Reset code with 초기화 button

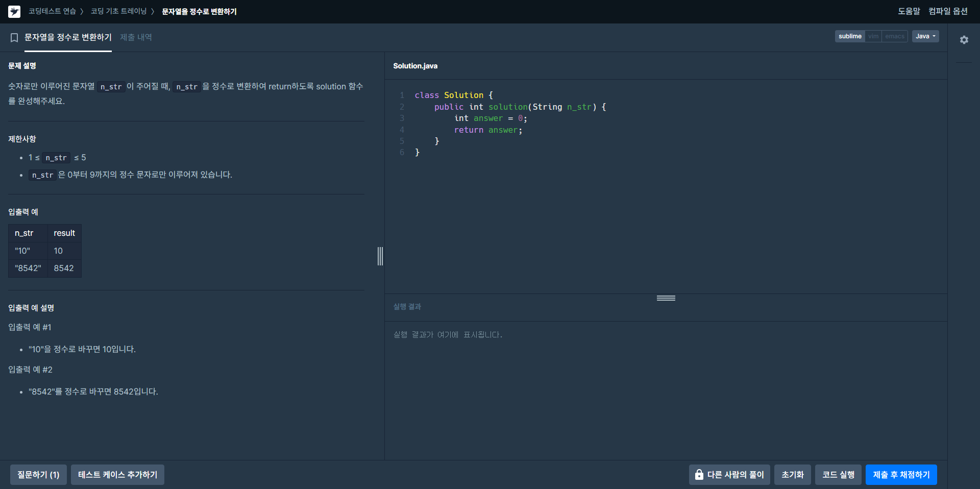[x=793, y=475]
